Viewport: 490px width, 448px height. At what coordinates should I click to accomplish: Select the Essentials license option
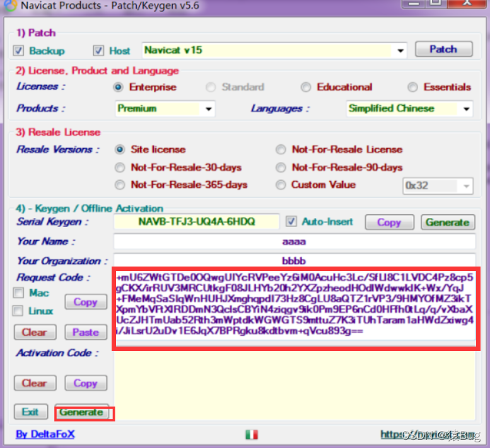pyautogui.click(x=412, y=87)
